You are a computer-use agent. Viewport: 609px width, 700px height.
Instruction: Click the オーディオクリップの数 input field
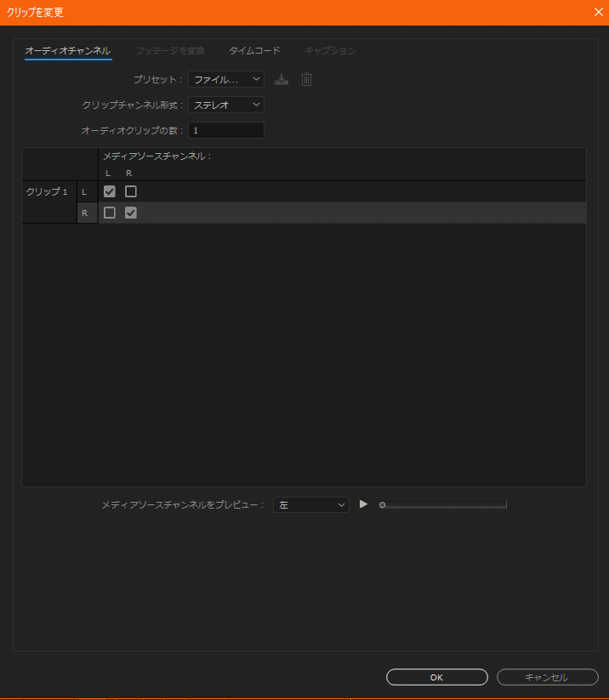point(226,130)
